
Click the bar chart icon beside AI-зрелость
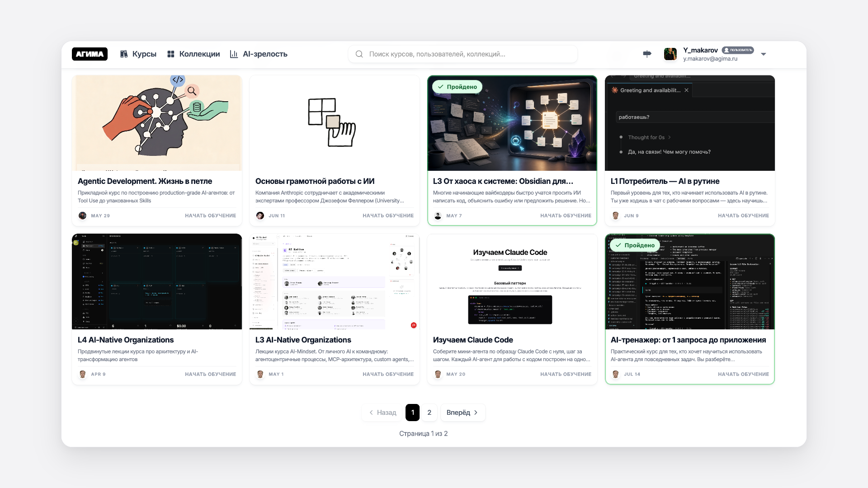(x=234, y=54)
